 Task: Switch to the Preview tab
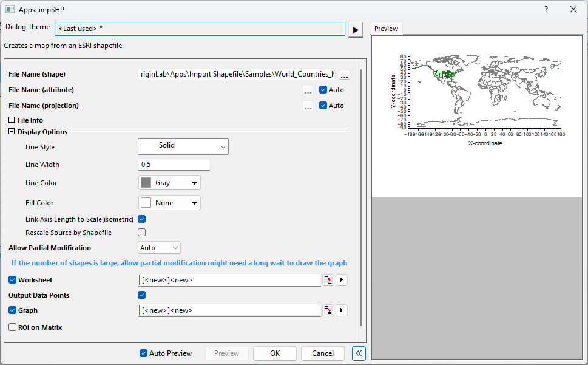(386, 28)
